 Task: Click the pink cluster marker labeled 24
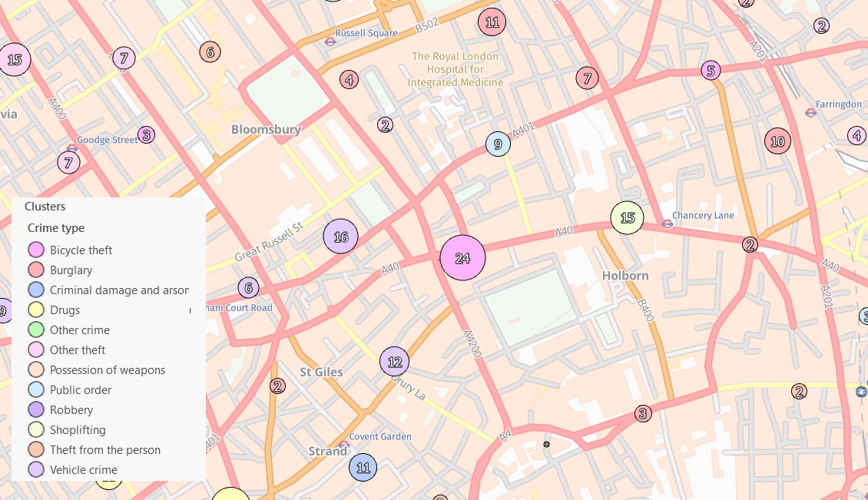click(462, 257)
